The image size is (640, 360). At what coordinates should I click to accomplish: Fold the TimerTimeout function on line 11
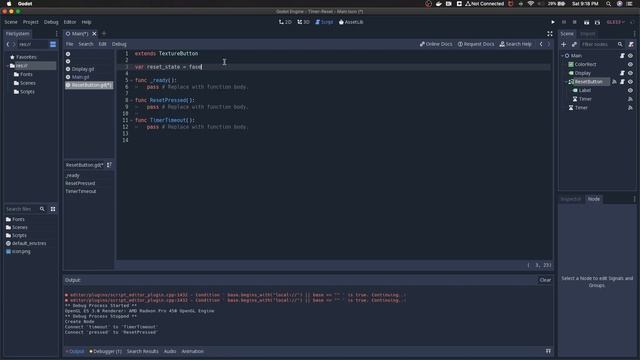131,120
